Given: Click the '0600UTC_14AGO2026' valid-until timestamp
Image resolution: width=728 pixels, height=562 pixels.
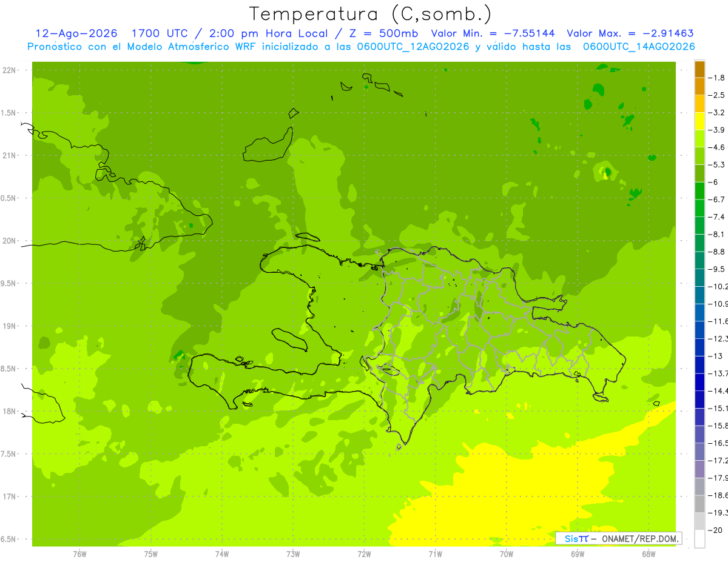Looking at the screenshot, I should pyautogui.click(x=639, y=47).
